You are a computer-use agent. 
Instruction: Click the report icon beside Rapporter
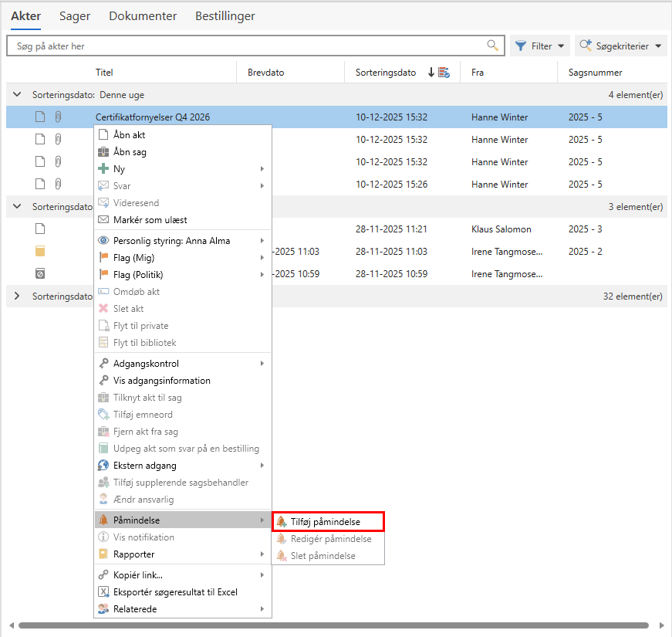[x=103, y=554]
